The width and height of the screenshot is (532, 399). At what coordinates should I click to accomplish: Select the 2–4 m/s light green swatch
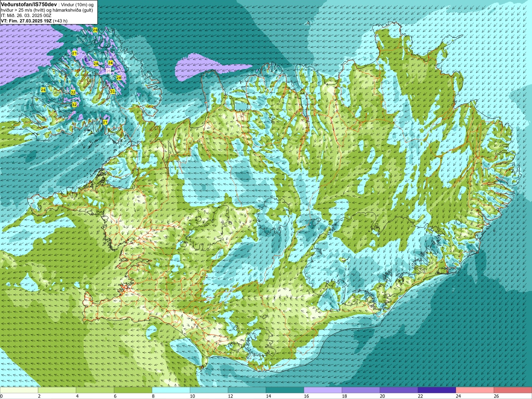[57, 390]
